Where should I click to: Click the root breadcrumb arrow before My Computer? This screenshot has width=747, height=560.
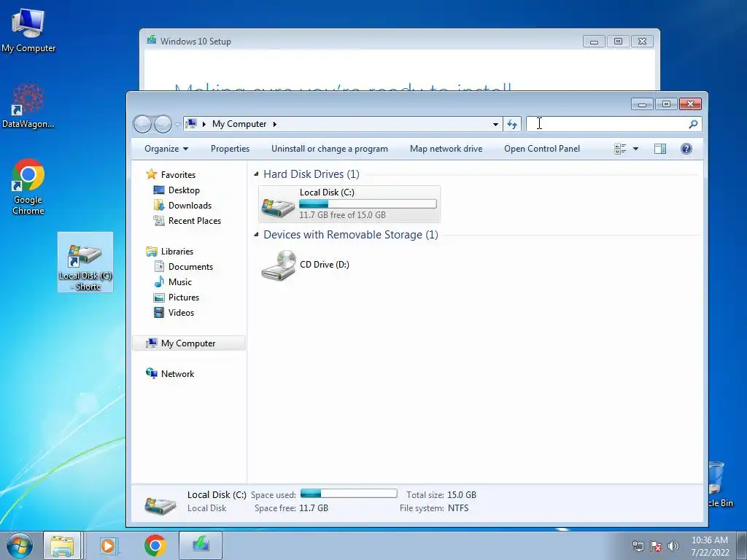204,124
